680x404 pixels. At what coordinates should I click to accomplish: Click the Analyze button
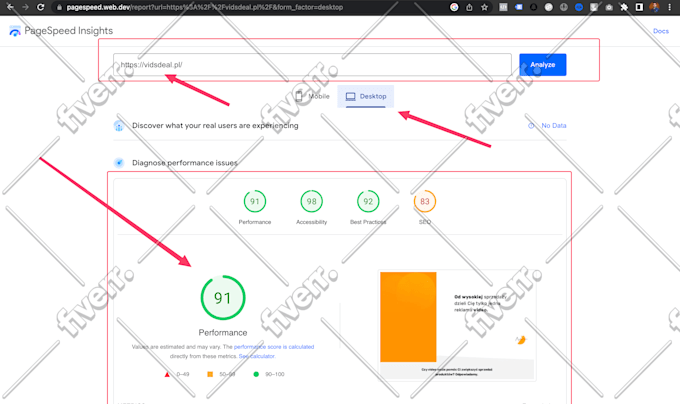click(x=543, y=65)
